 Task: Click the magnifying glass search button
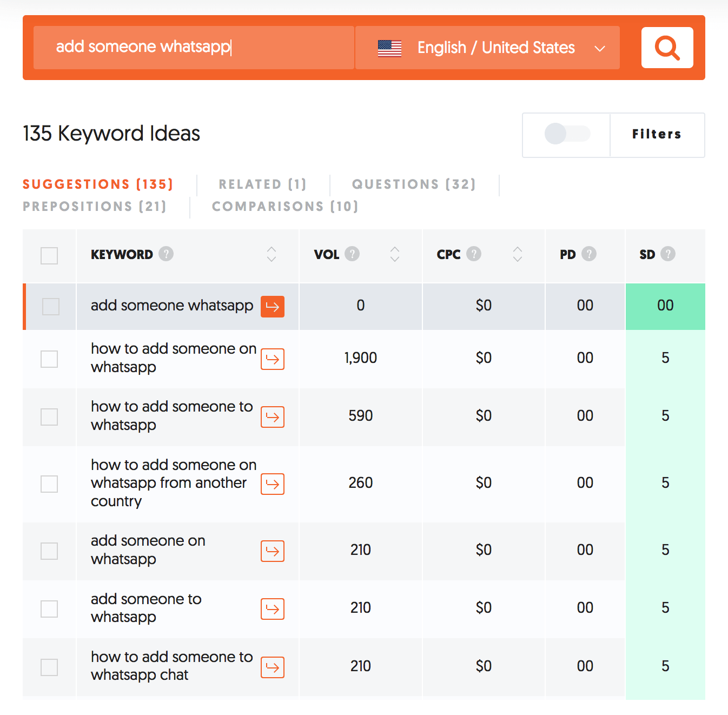click(667, 48)
